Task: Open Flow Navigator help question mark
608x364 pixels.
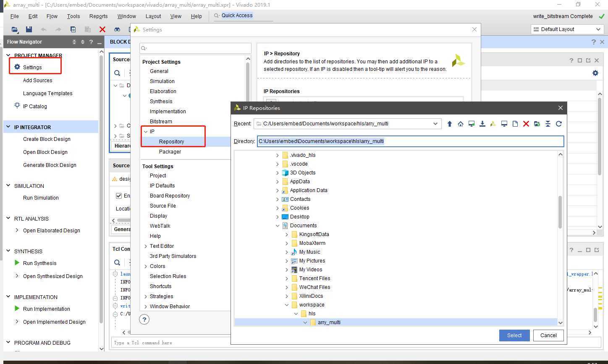Action: point(91,42)
